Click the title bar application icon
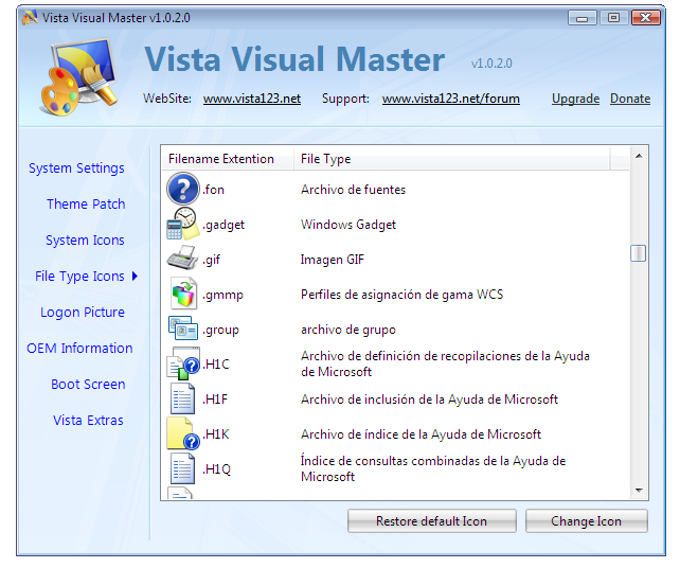The image size is (680, 568). pyautogui.click(x=30, y=18)
